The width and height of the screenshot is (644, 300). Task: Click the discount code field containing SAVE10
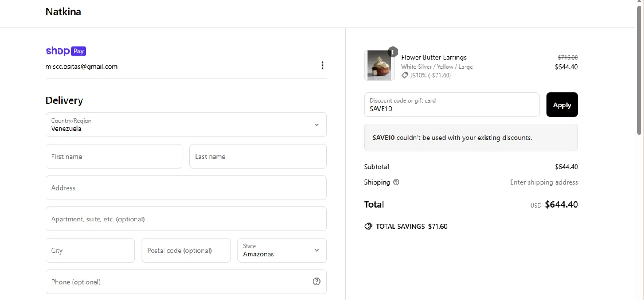click(x=452, y=105)
